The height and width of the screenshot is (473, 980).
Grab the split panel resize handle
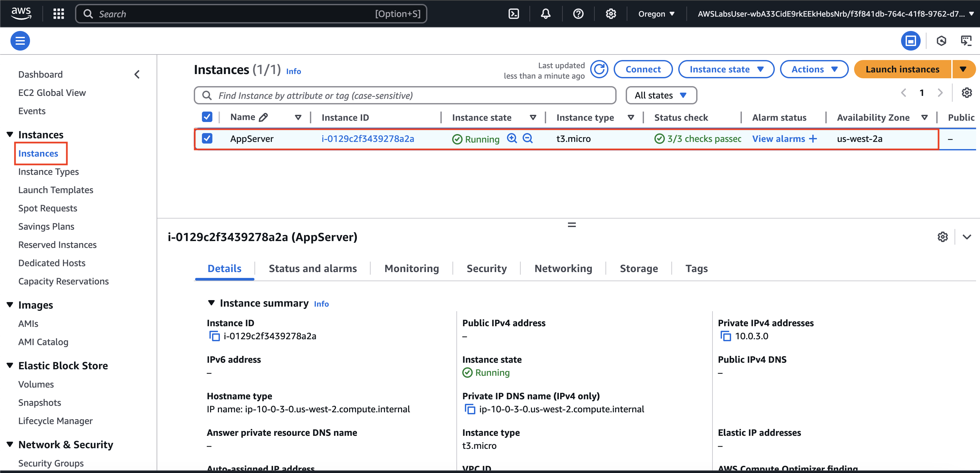click(x=572, y=225)
